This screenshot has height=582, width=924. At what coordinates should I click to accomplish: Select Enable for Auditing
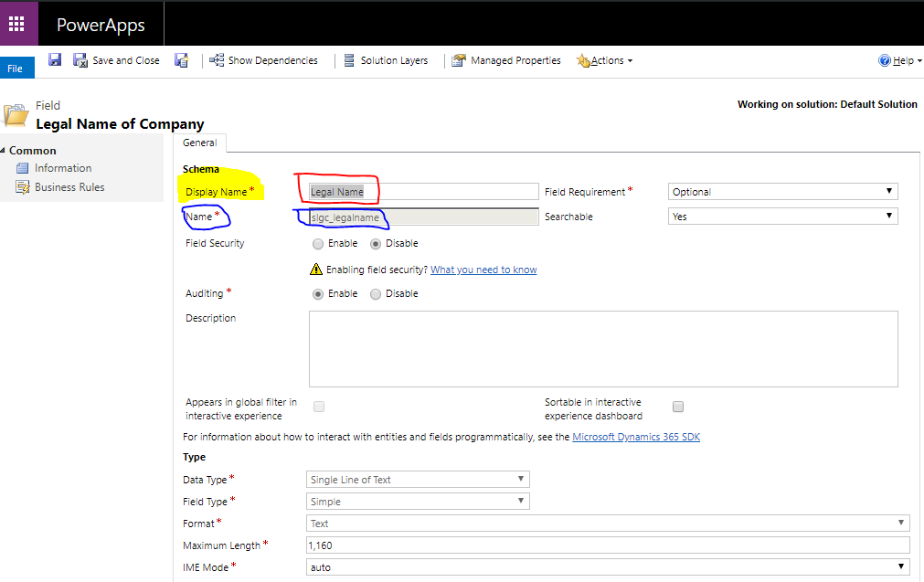tap(318, 293)
